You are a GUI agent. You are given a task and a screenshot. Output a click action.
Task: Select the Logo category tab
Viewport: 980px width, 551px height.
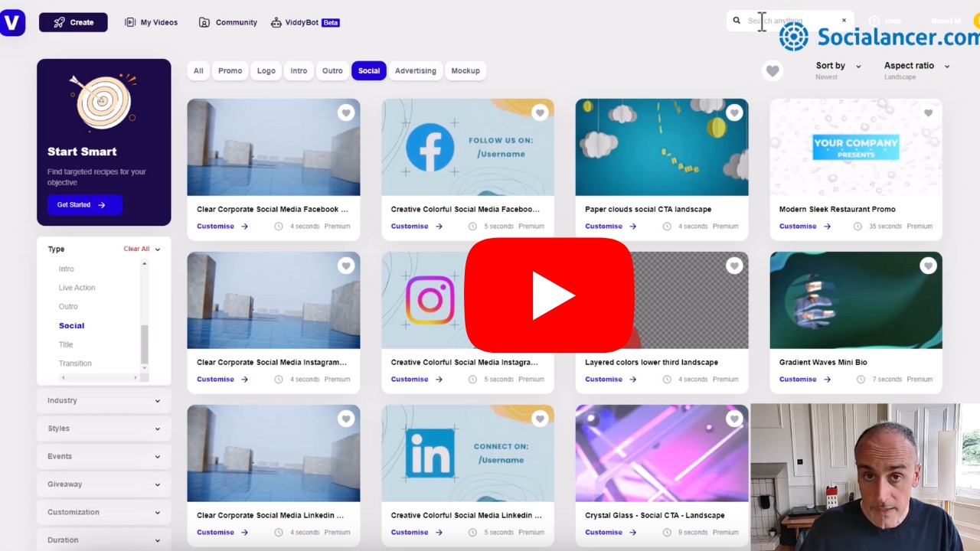(266, 70)
